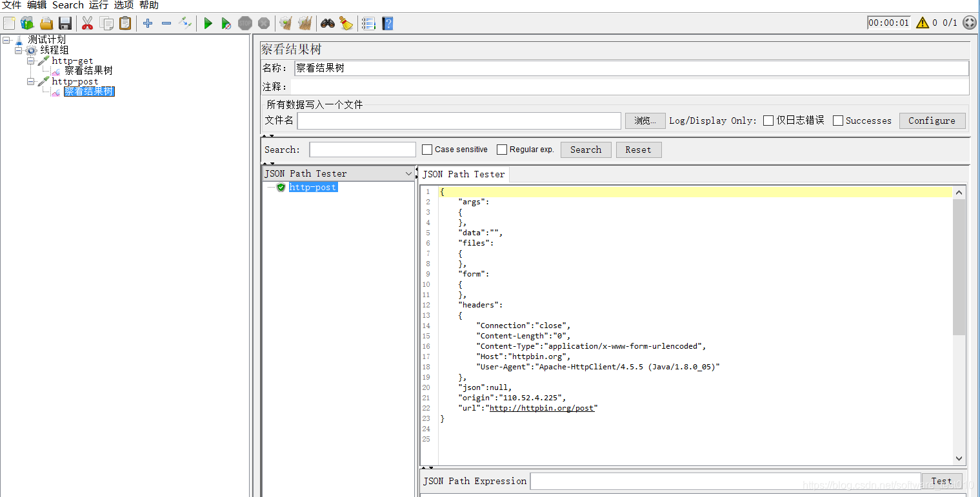980x497 pixels.
Task: Collapse the 测试计划 tree node
Action: [x=6, y=40]
